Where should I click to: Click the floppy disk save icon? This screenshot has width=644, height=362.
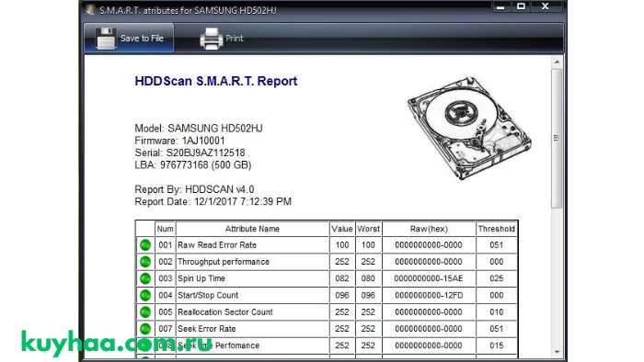tap(106, 39)
